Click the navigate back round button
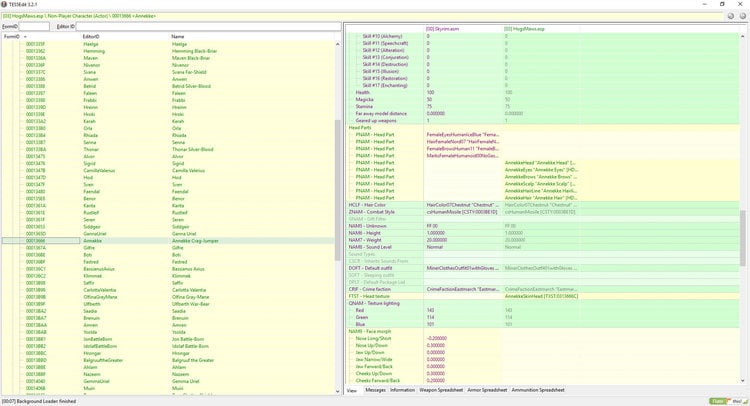Screen dimensions: 750x406 click(x=731, y=16)
